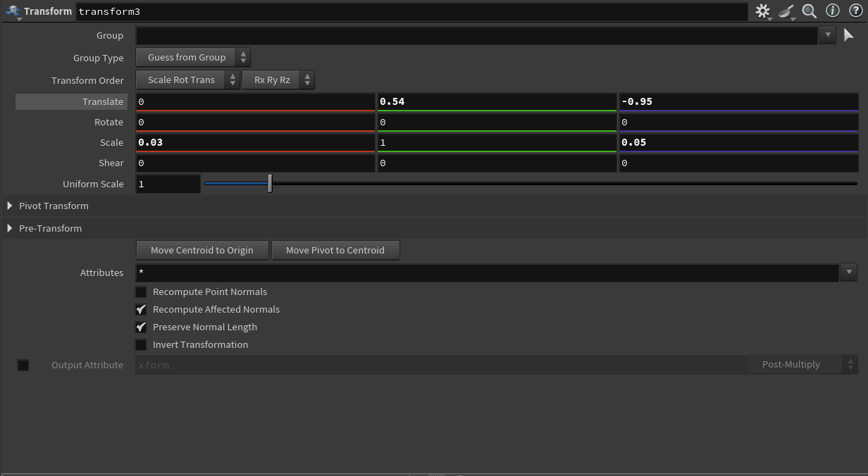
Task: Click the Transform node type icon
Action: pos(13,11)
